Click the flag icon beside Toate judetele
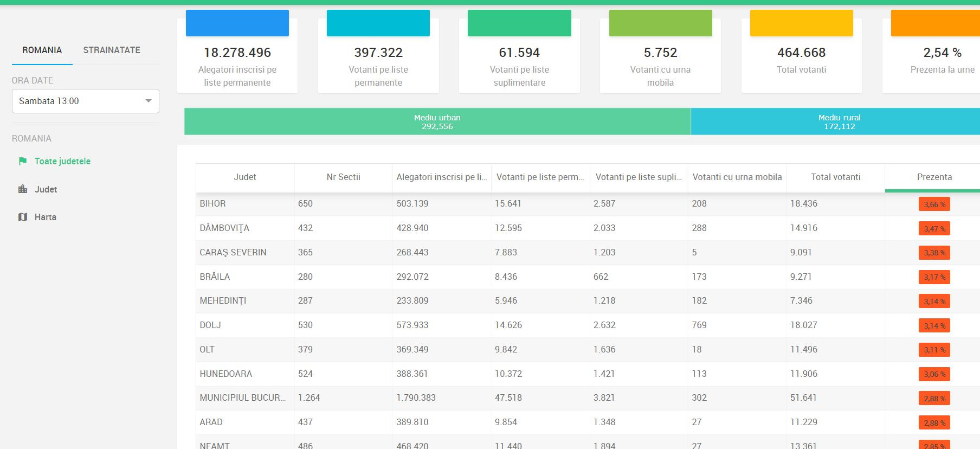Screen dimensions: 980x449 tap(23, 161)
